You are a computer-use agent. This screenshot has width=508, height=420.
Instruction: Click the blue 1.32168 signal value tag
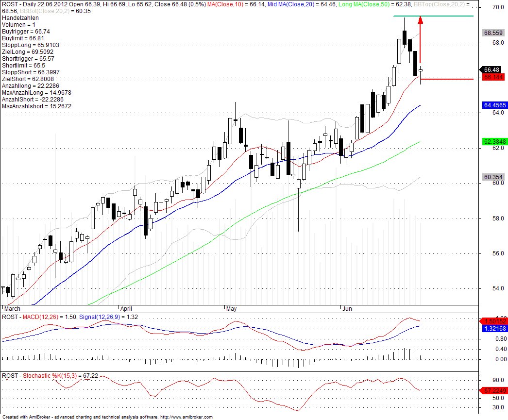pyautogui.click(x=495, y=328)
